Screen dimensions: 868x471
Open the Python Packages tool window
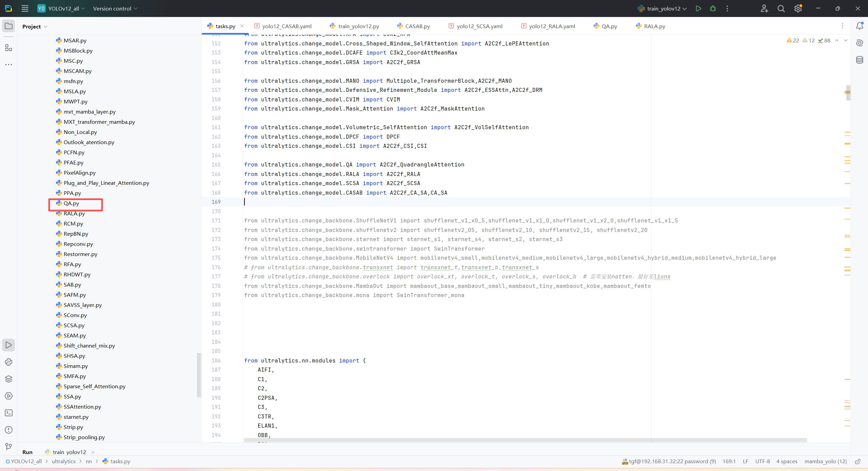tap(8, 379)
